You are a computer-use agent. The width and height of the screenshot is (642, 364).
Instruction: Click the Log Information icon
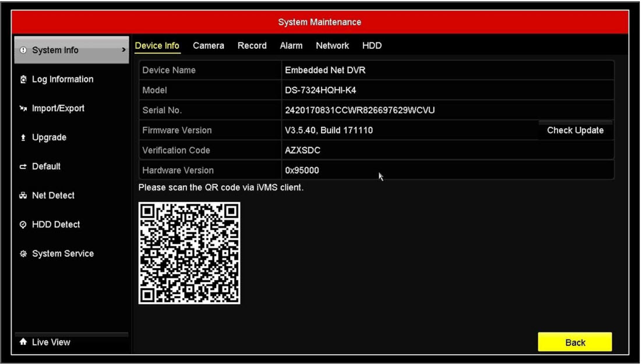(23, 80)
